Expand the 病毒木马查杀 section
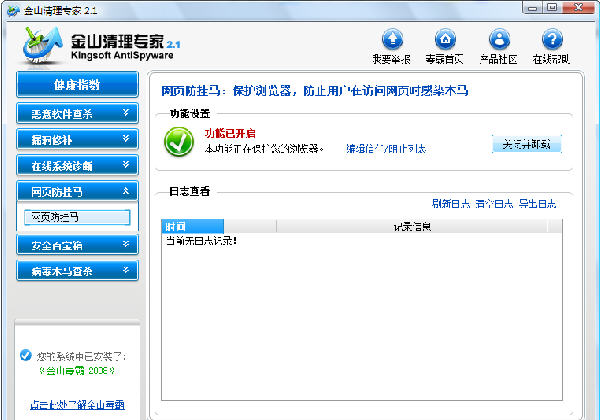 [x=77, y=271]
